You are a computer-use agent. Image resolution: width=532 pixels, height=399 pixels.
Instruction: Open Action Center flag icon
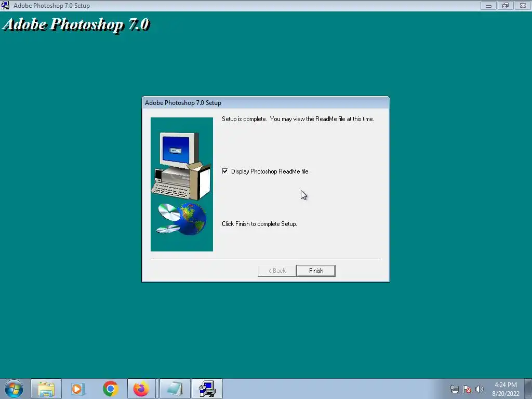click(467, 389)
